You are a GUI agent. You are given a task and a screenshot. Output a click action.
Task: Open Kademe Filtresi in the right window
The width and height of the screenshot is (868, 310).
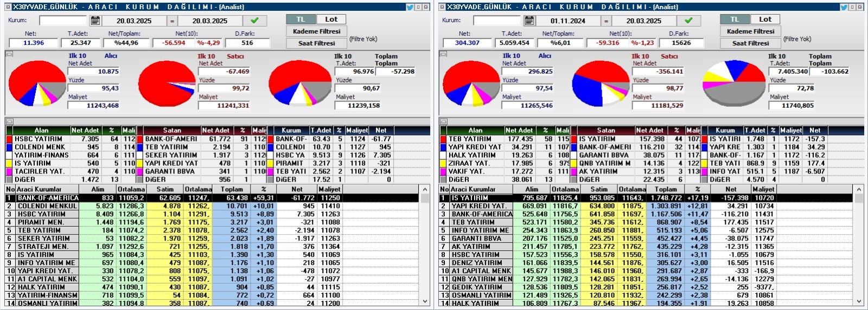(750, 31)
